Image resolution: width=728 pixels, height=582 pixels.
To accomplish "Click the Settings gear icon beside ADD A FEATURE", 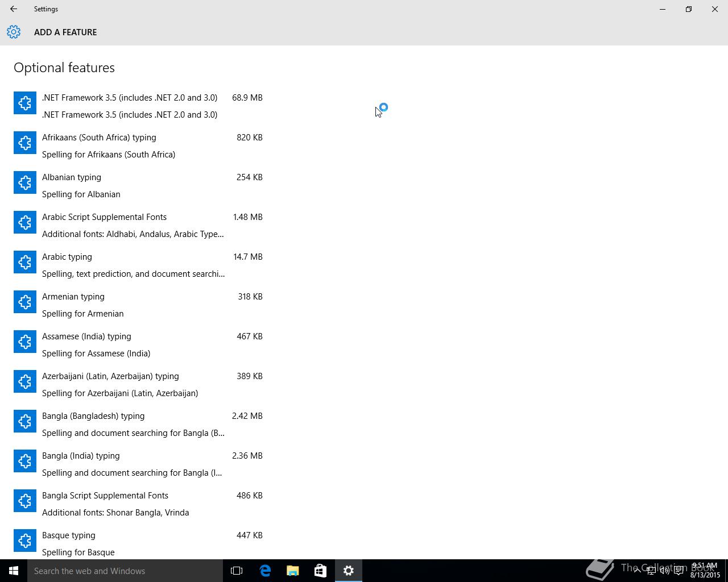I will tap(14, 32).
